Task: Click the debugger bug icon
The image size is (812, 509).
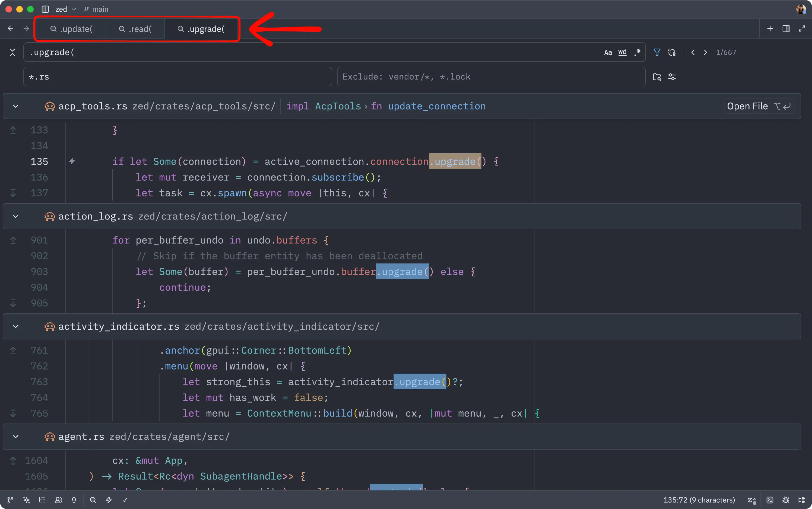Action: tap(786, 500)
